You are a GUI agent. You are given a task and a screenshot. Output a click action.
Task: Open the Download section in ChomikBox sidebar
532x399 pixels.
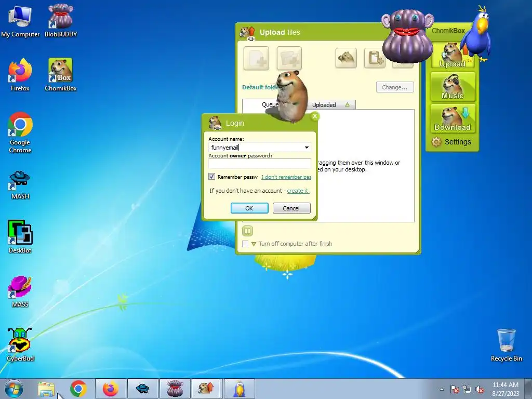(453, 118)
